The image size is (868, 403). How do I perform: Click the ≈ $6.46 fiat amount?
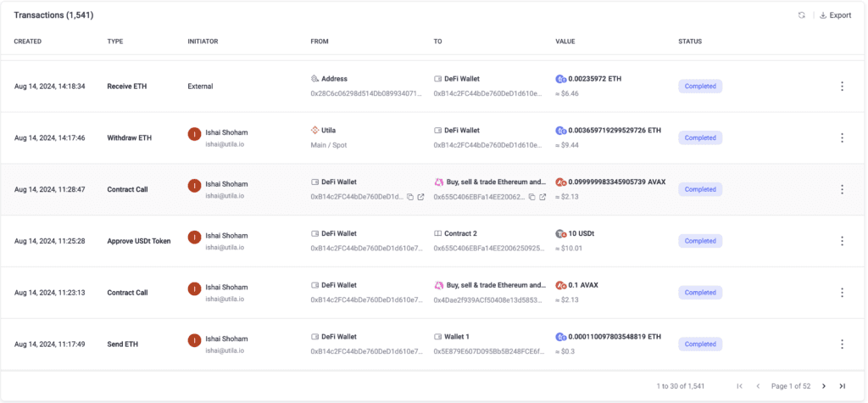(567, 93)
